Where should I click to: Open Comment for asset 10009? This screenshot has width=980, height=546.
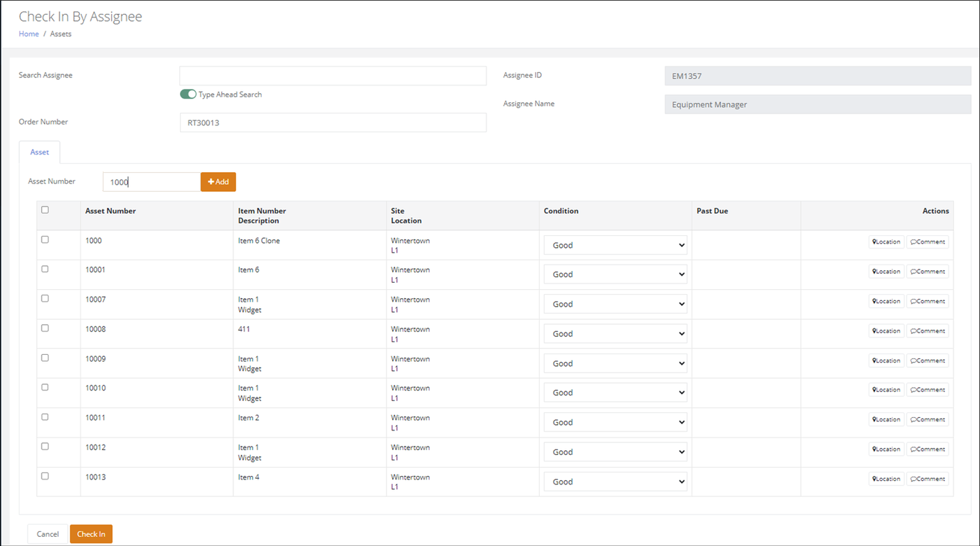click(927, 360)
